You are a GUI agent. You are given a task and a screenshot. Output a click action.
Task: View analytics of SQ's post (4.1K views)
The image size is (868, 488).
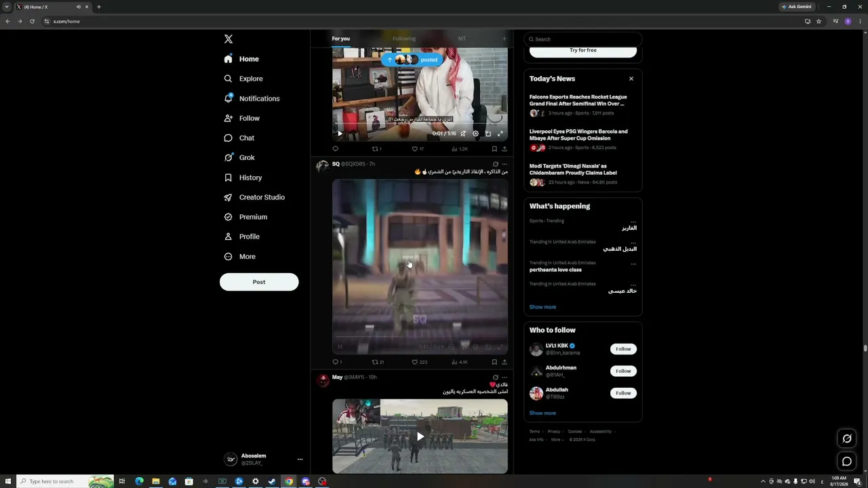[x=460, y=362]
